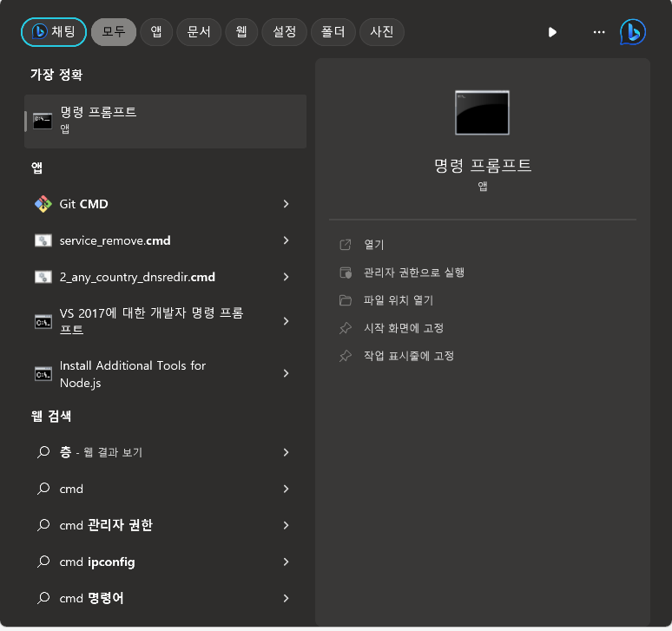Image resolution: width=672 pixels, height=631 pixels.
Task: Click the 명령 프롬프트 title in preview pane
Action: coord(483,166)
